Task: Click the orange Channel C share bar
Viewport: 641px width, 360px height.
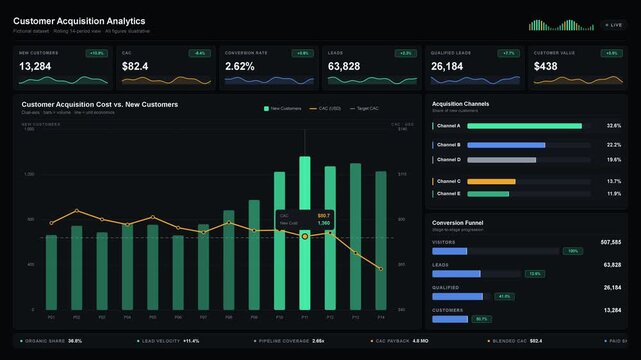Action: 491,181
